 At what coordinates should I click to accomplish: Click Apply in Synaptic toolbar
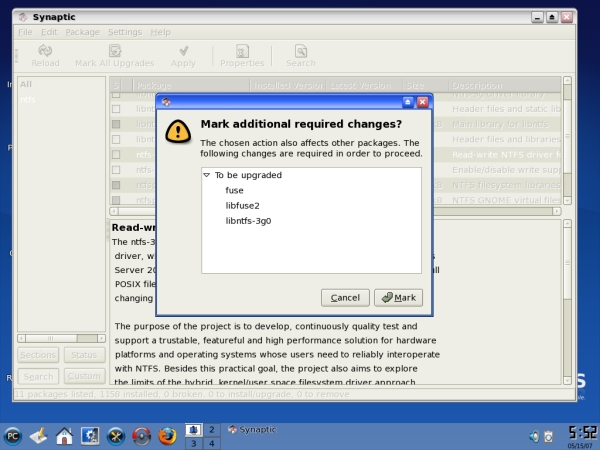(x=183, y=56)
